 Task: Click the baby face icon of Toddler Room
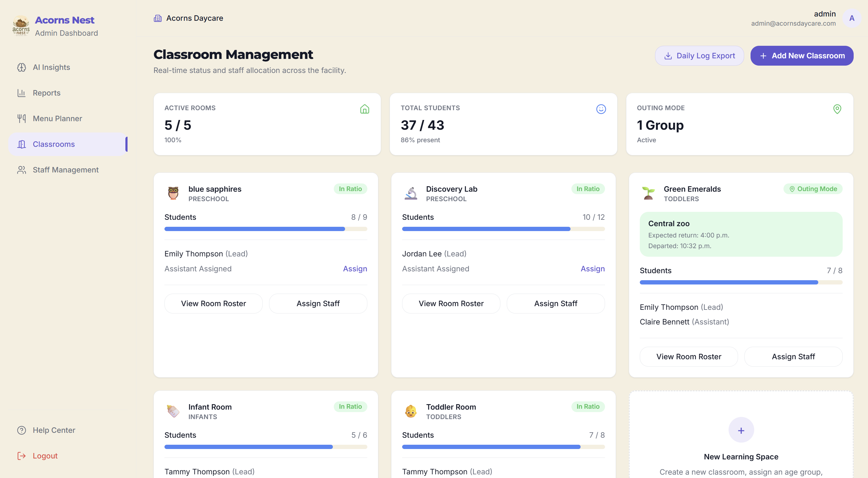click(x=411, y=411)
